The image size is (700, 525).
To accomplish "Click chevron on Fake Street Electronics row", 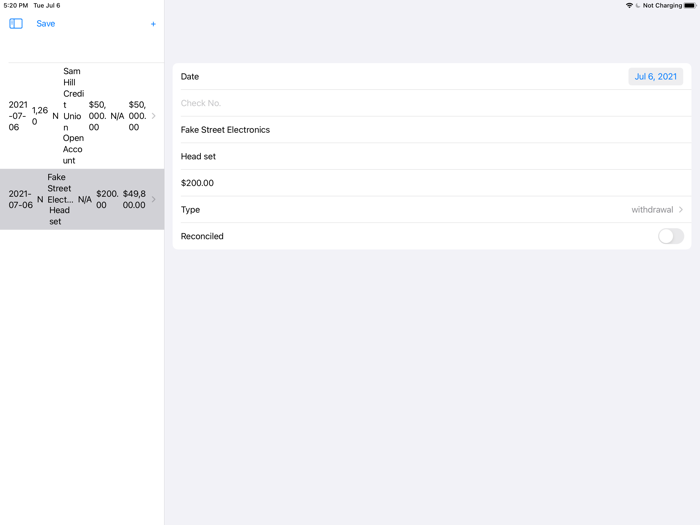I will click(x=153, y=199).
